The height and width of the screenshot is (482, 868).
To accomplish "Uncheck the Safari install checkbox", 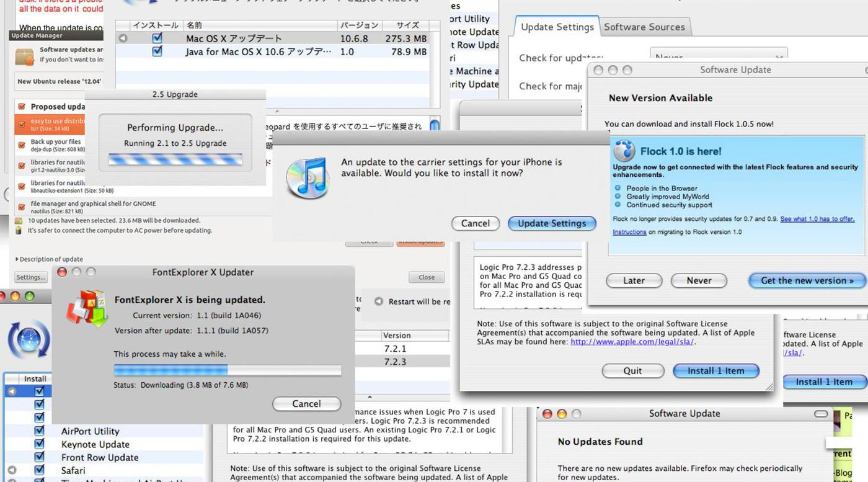I will click(40, 470).
